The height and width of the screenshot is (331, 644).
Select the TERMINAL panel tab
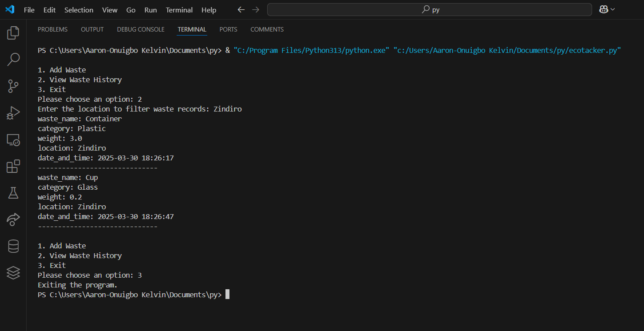tap(192, 29)
